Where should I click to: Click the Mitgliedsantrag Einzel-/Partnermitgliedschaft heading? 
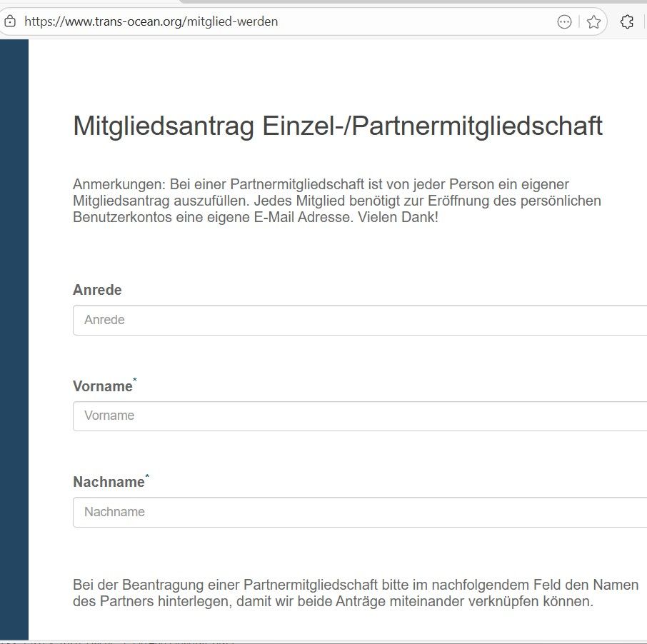pyautogui.click(x=338, y=126)
